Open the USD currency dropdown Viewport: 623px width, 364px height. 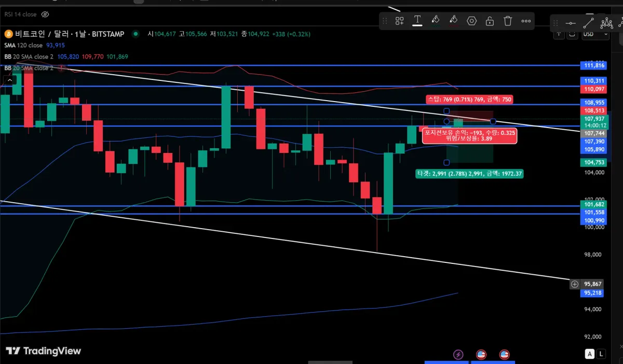[595, 34]
